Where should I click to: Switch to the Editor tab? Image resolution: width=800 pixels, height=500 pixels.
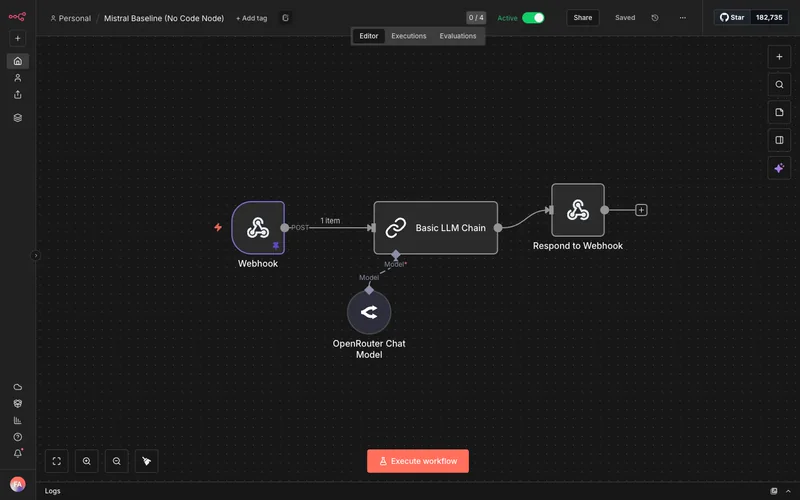[368, 36]
